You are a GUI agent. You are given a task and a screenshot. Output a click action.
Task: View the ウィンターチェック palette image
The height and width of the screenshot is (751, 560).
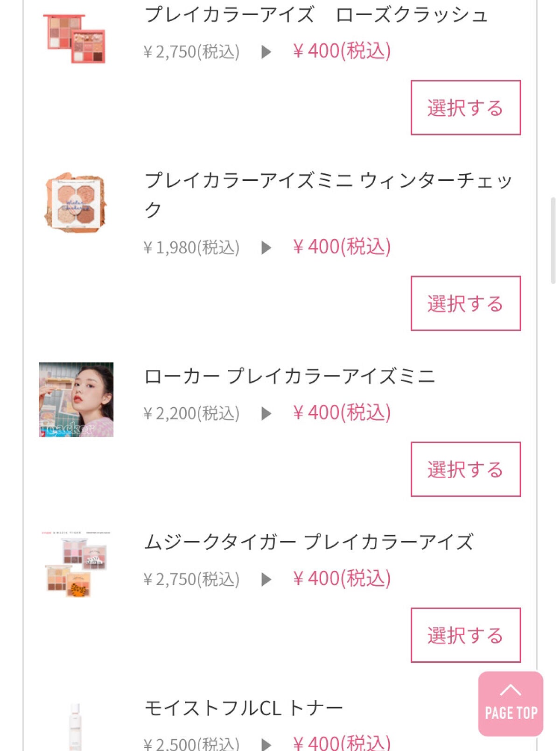click(x=76, y=201)
